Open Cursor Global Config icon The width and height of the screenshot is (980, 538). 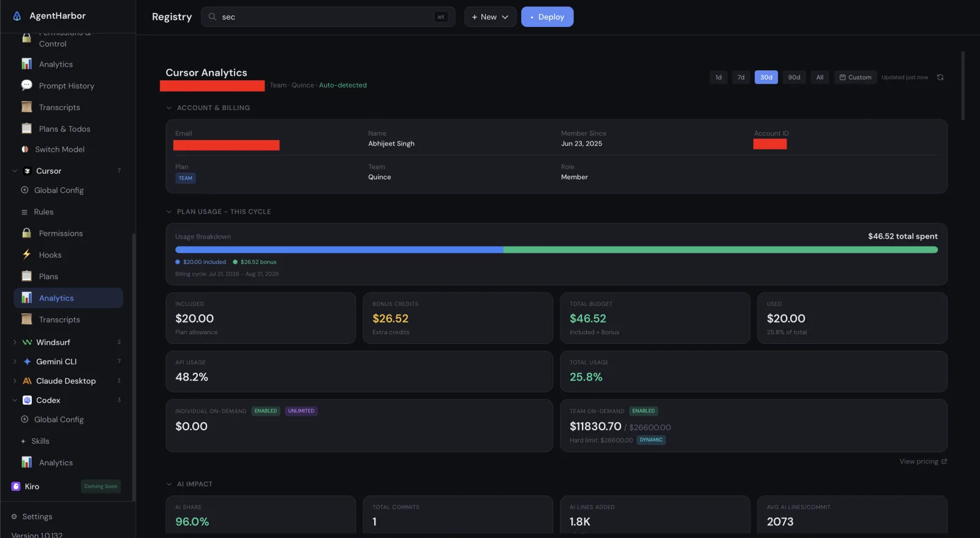click(24, 190)
